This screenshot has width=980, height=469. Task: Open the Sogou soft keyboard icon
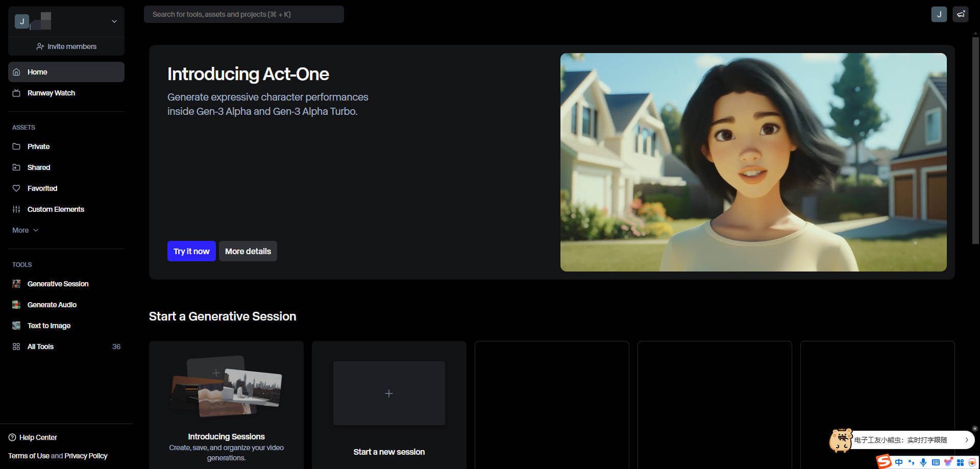tap(936, 462)
